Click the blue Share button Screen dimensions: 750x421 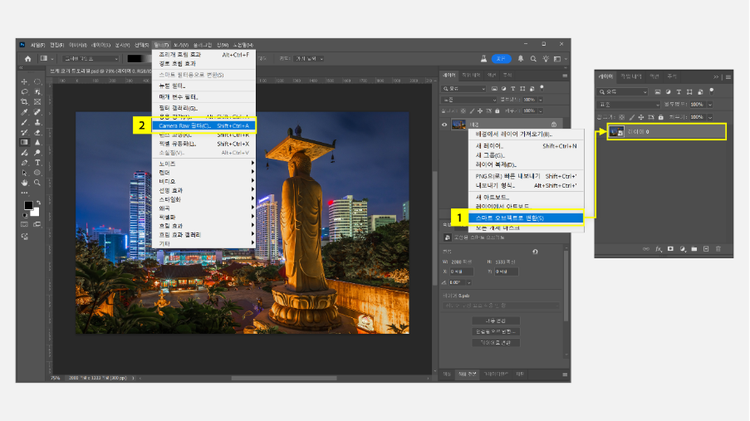click(x=503, y=59)
